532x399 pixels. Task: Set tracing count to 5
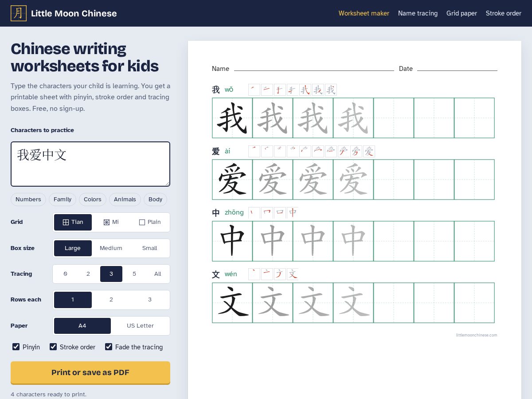134,274
